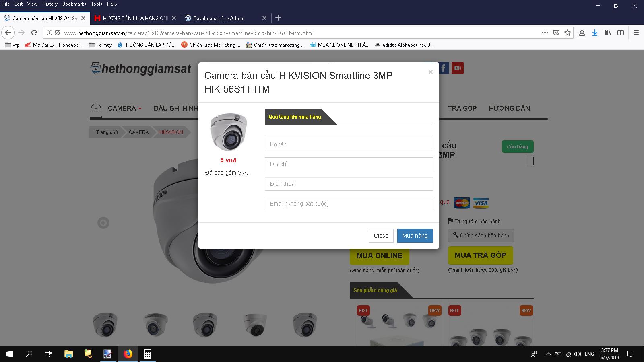
Task: Close the Dashboard - Ace Admin tab
Action: coord(264,18)
